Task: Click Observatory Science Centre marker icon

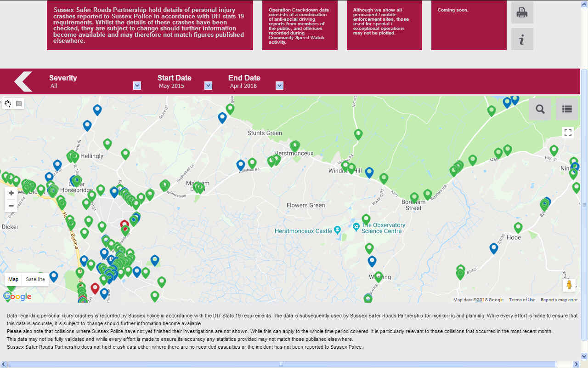Action: point(356,226)
